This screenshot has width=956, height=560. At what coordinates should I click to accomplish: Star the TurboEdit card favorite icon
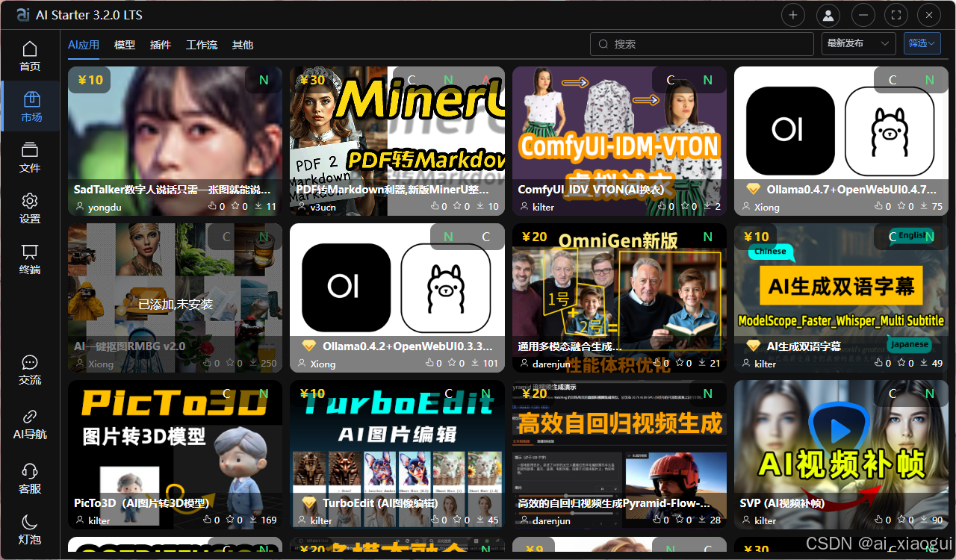[x=458, y=520]
